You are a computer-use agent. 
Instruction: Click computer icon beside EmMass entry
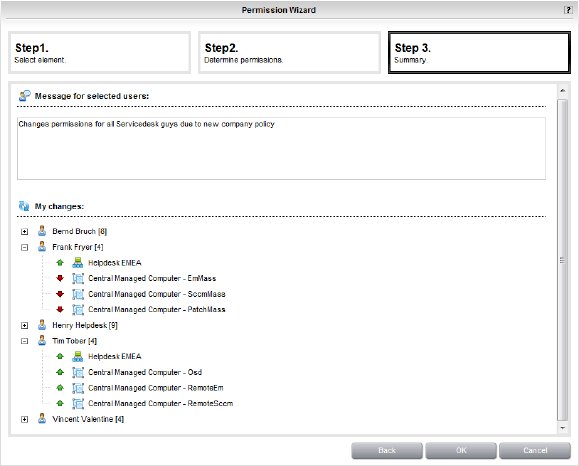(x=78, y=278)
